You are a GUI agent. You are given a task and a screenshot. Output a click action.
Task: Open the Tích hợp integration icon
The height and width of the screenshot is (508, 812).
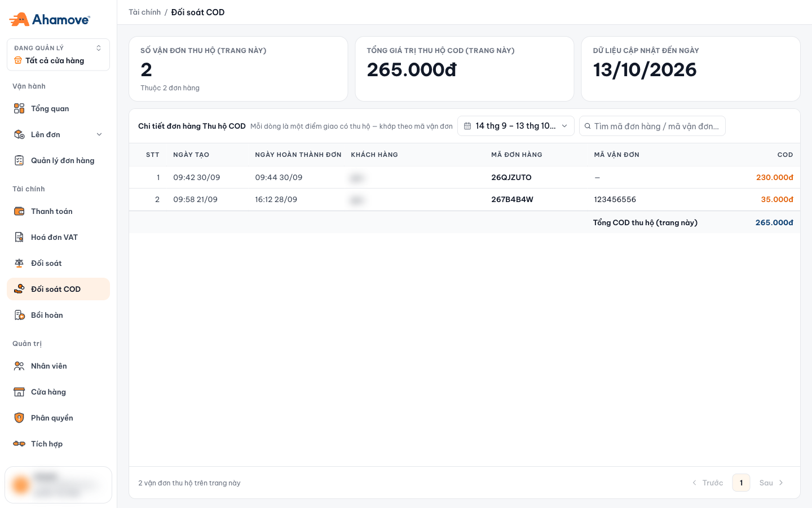pos(19,444)
